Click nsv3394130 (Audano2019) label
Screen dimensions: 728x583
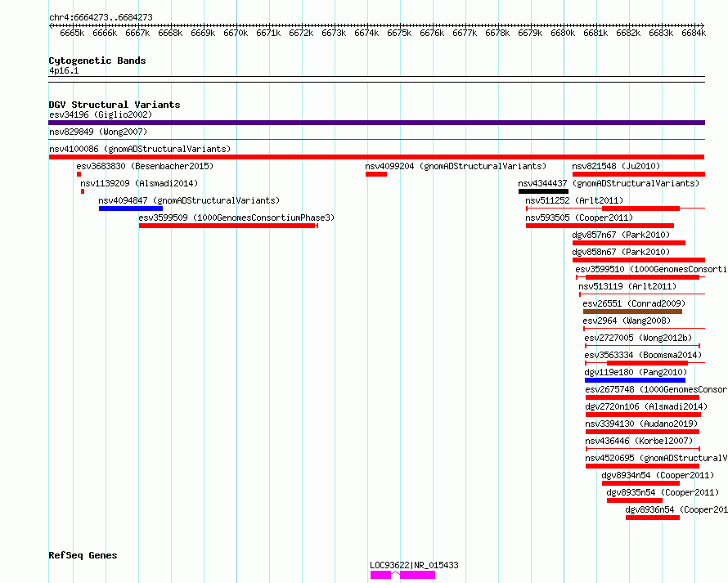point(641,424)
